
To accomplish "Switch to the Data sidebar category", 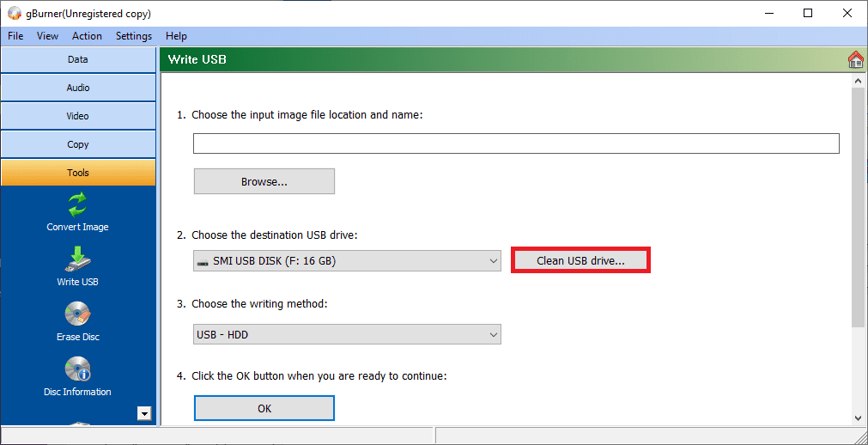I will point(78,59).
